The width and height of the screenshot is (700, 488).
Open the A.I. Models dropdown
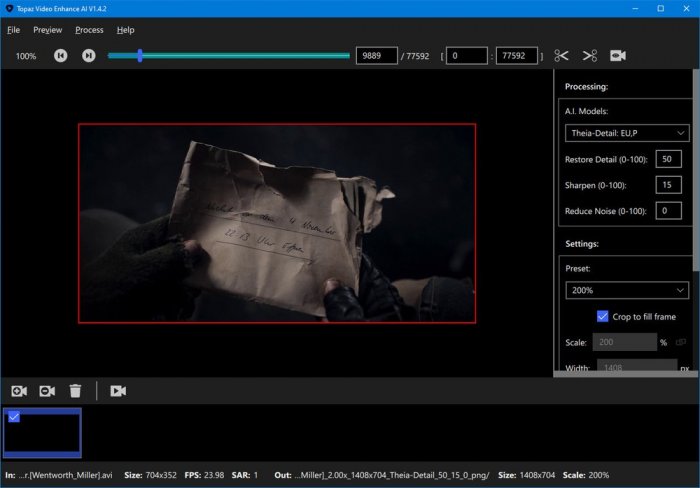click(x=627, y=133)
